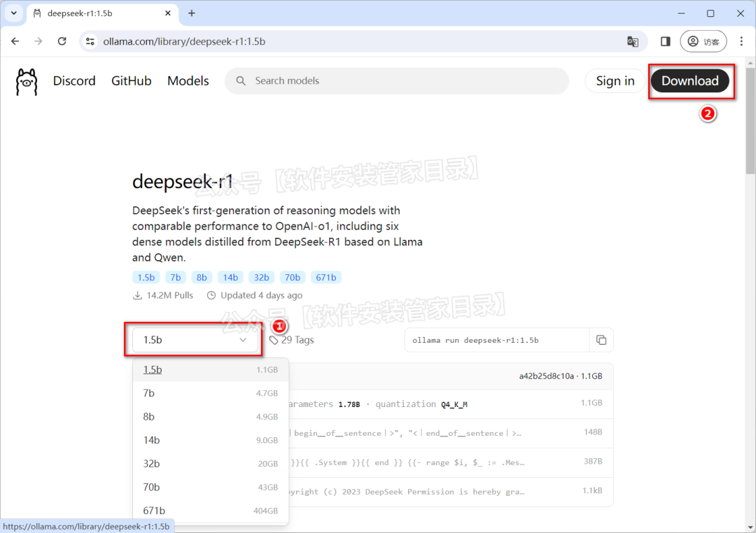Reload the page with refresh icon
Viewport: 756px width, 533px height.
pos(62,41)
